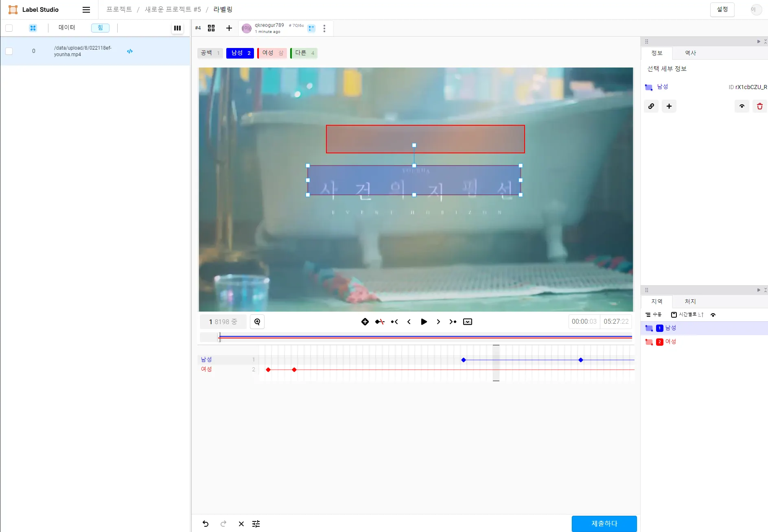Viewport: 768px width, 532px height.
Task: Step forward one frame
Action: 438,322
